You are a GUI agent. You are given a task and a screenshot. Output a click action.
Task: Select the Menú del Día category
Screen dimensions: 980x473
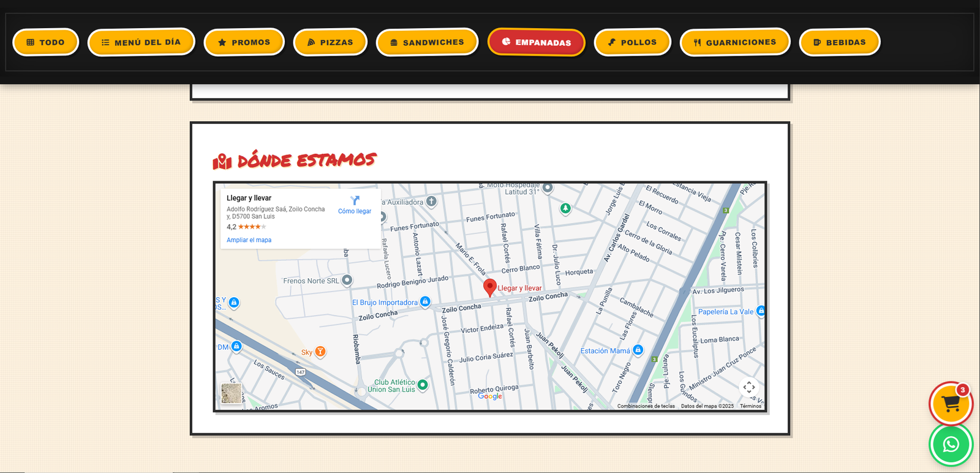(141, 42)
